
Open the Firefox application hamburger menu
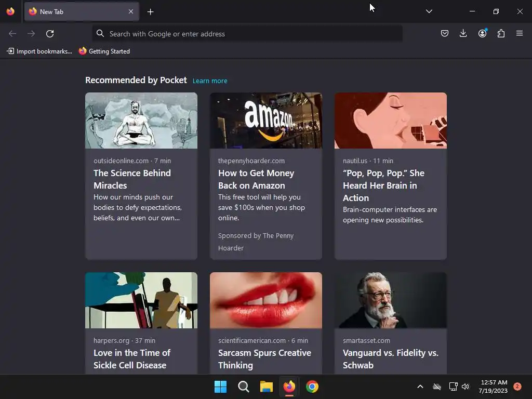pos(520,33)
